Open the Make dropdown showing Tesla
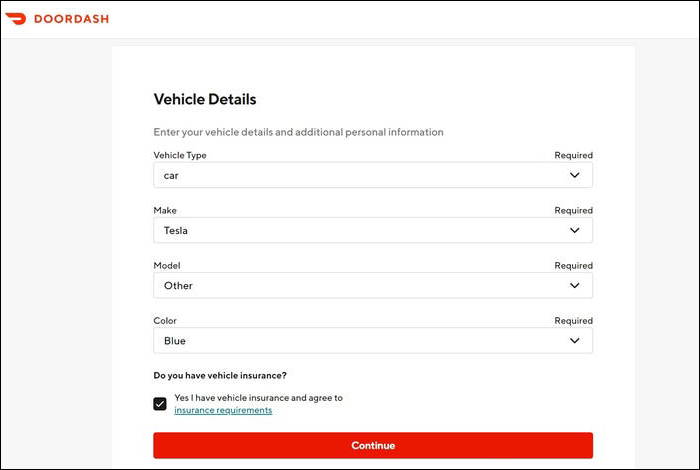The width and height of the screenshot is (700, 470). pyautogui.click(x=373, y=230)
